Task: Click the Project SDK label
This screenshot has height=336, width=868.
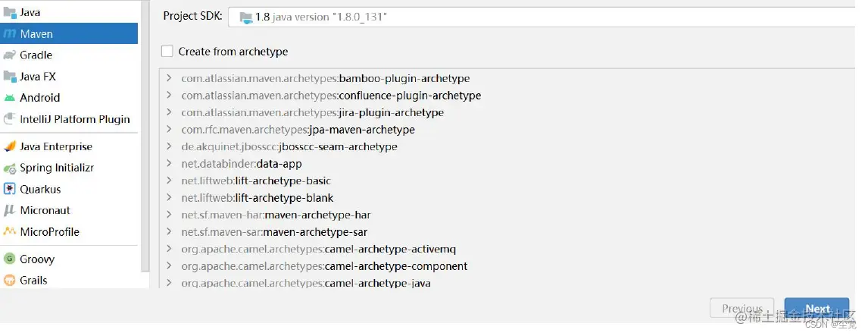Action: coord(192,16)
